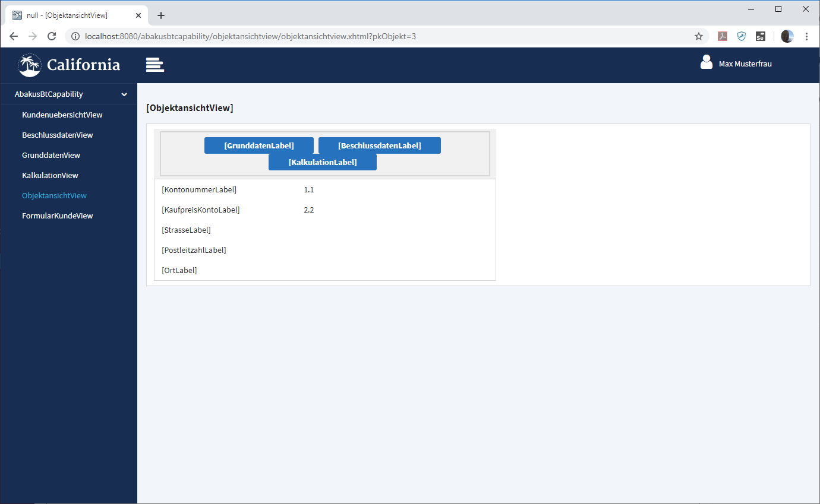This screenshot has height=504, width=820.
Task: Bookmark page with the star icon
Action: pos(699,36)
